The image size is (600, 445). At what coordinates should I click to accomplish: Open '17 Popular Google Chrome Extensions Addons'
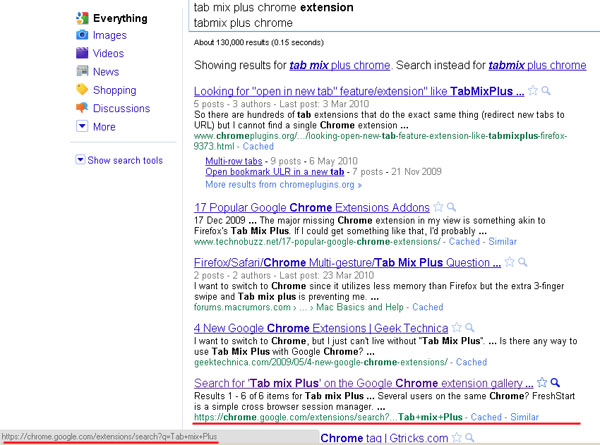coord(312,208)
